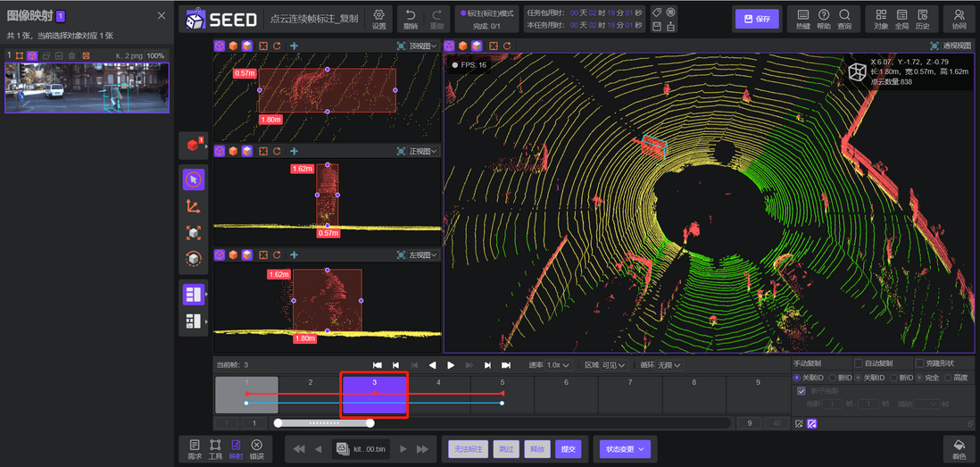Click the 撤销 undo icon

click(x=410, y=19)
